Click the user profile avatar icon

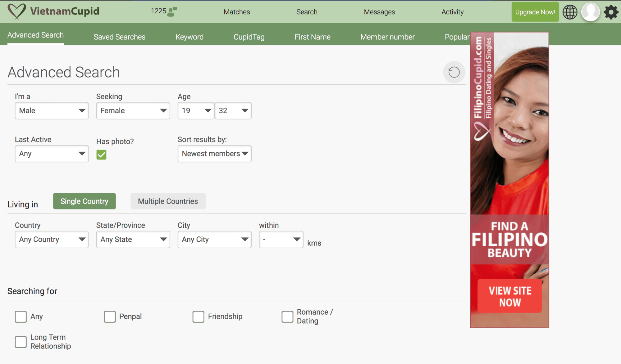click(x=590, y=12)
